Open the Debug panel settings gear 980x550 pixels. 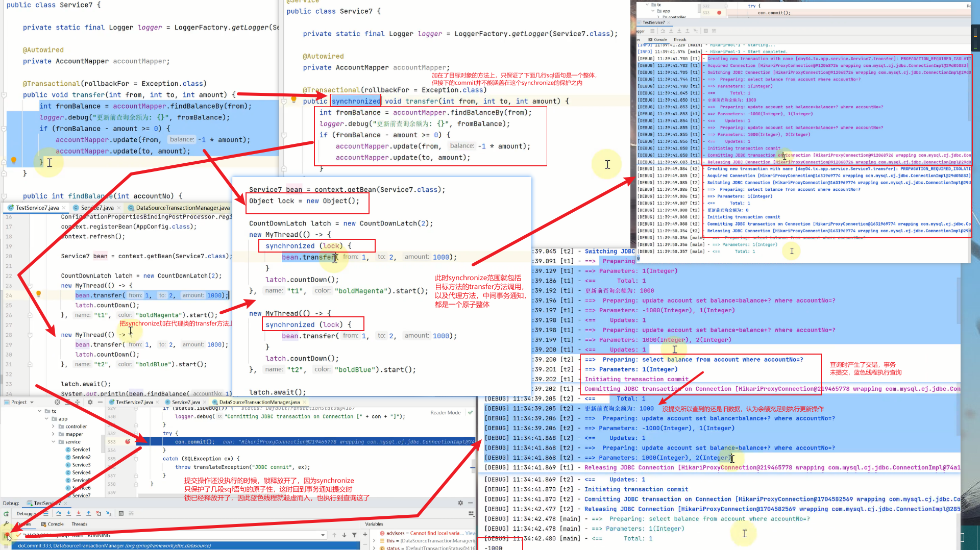(460, 503)
